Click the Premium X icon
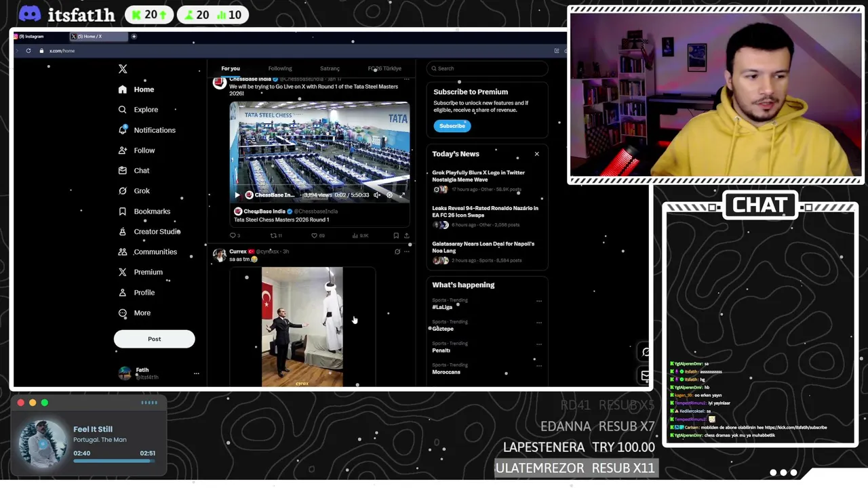This screenshot has height=488, width=868. point(122,272)
